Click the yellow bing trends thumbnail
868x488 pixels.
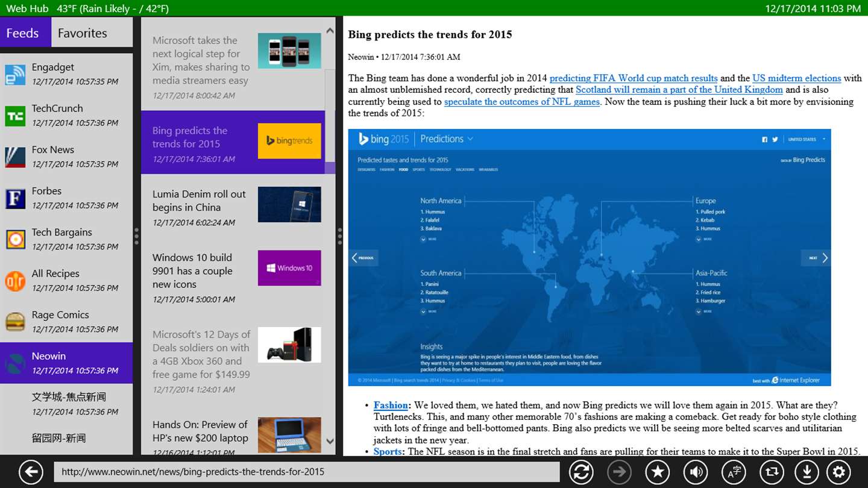289,141
